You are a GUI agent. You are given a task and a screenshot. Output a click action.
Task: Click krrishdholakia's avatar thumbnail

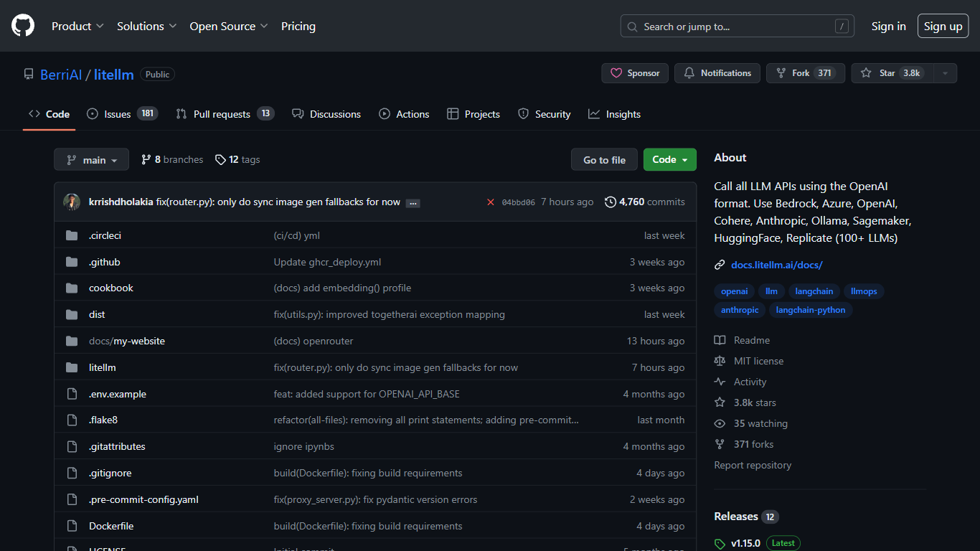[72, 202]
